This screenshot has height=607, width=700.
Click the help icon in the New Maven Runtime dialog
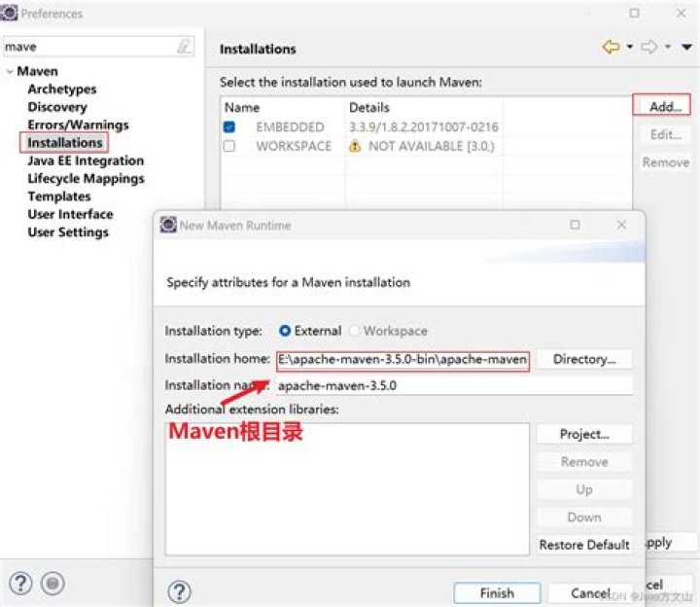click(x=180, y=591)
